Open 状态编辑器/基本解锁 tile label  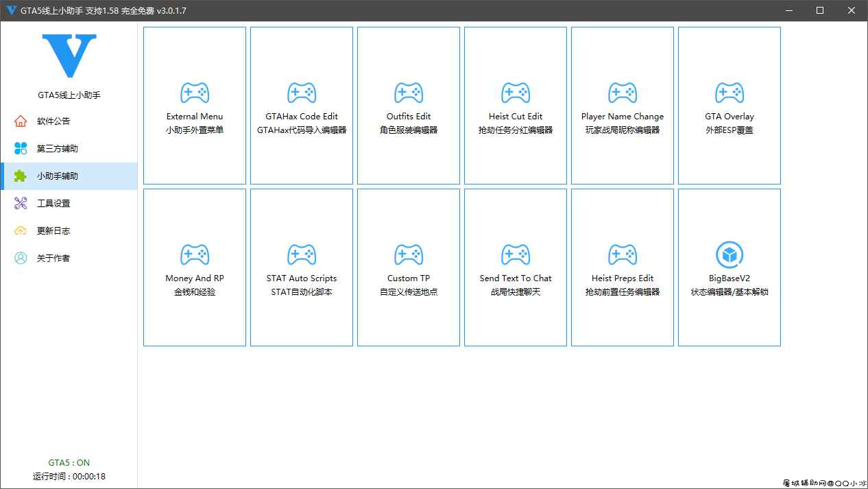click(730, 291)
